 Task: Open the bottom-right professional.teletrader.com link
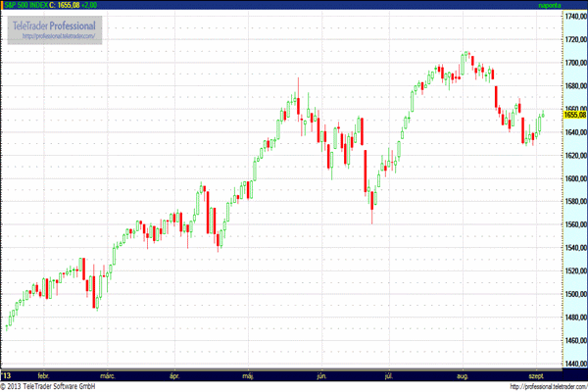point(535,387)
